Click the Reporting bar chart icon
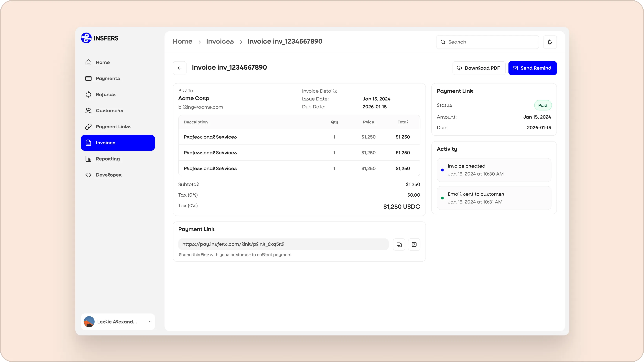This screenshot has width=644, height=362. [88, 159]
